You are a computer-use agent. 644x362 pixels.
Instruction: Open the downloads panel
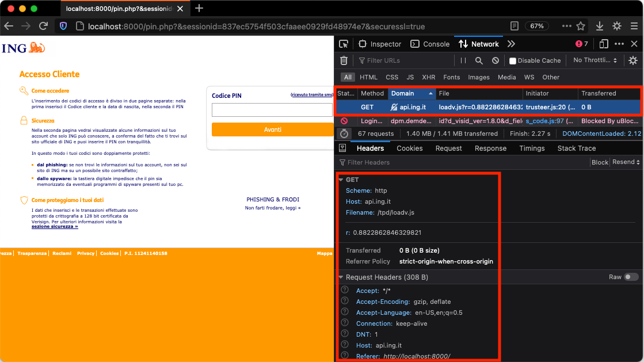coord(600,26)
